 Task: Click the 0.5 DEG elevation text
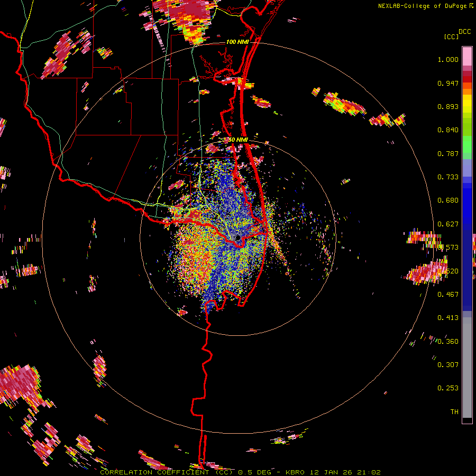point(254,472)
